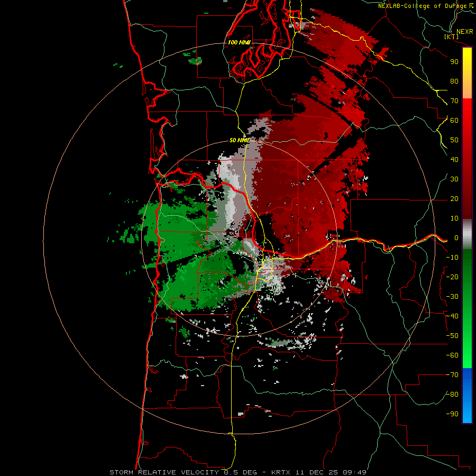Click the 10 value on velocity scale
476x476 pixels.
454,218
